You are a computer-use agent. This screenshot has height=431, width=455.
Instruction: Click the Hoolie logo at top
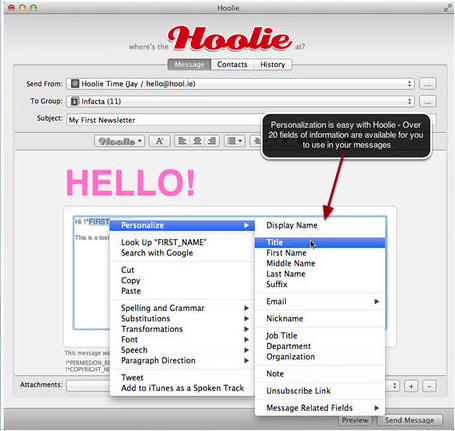pos(229,38)
